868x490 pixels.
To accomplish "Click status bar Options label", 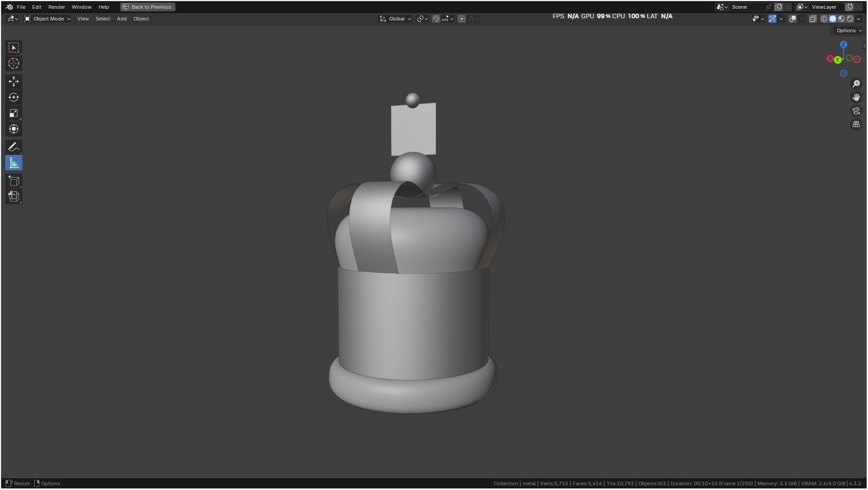I will point(50,483).
